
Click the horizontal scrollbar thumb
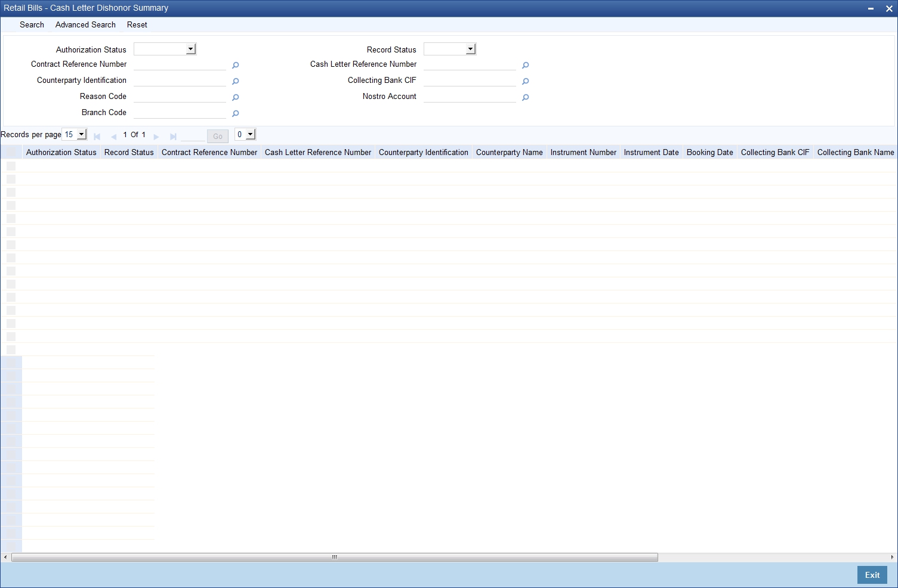(x=334, y=557)
